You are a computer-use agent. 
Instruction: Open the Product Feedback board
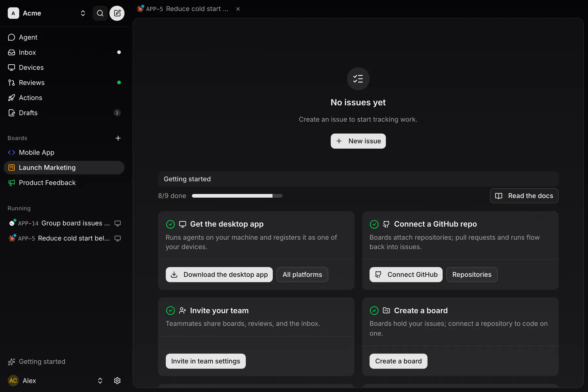tap(64, 183)
